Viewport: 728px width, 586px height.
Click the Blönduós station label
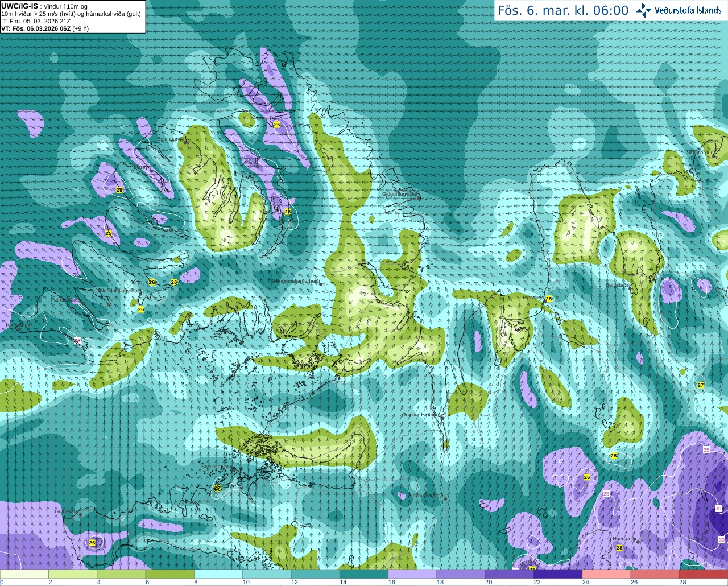[x=533, y=297]
